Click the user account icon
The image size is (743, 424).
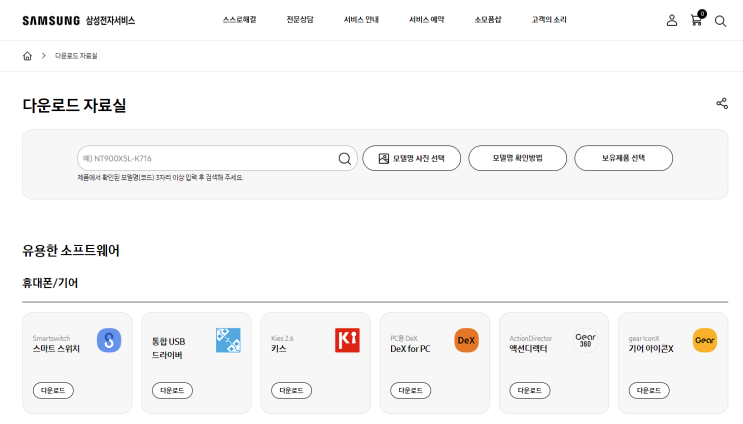[672, 20]
